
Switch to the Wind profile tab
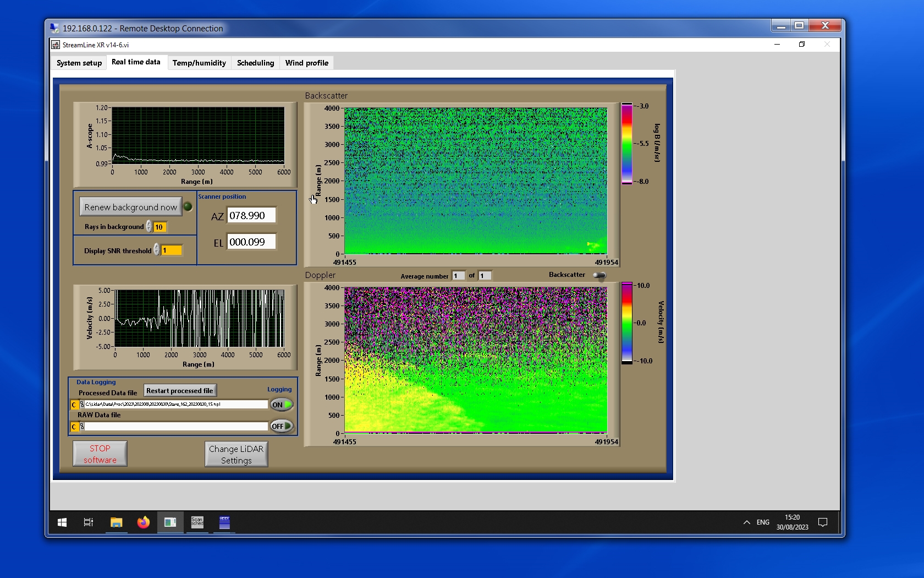(x=306, y=63)
